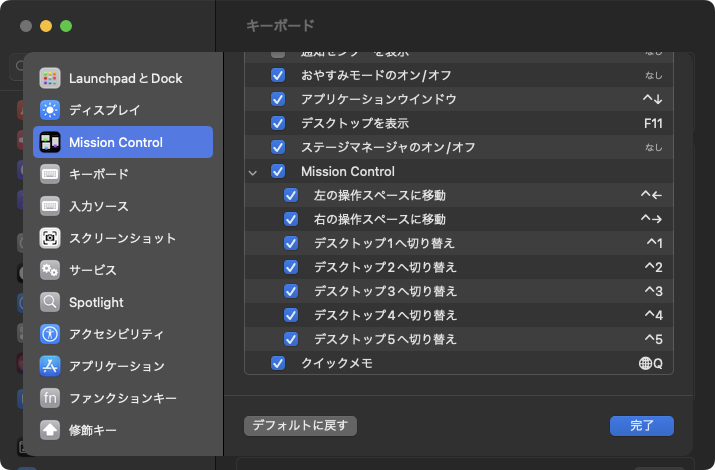715x470 pixels.
Task: Click the 完了 button
Action: pyautogui.click(x=641, y=426)
